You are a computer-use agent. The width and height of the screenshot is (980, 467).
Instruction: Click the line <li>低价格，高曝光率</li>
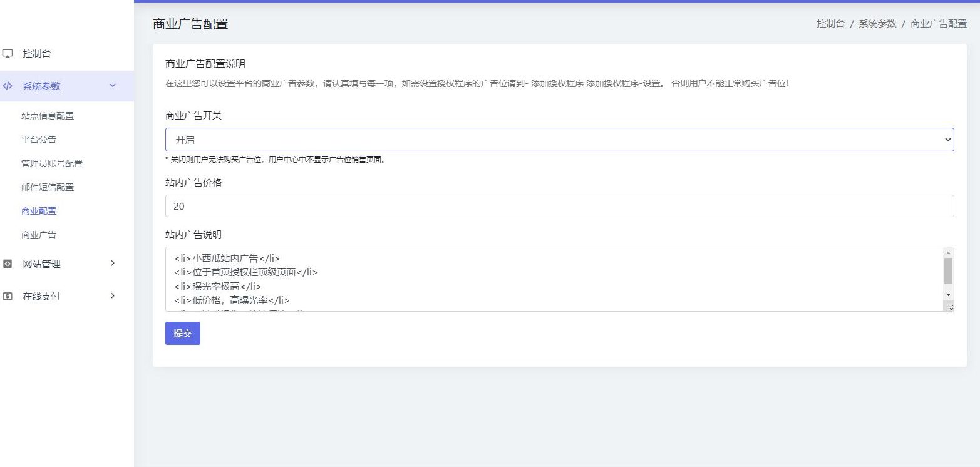(x=232, y=300)
